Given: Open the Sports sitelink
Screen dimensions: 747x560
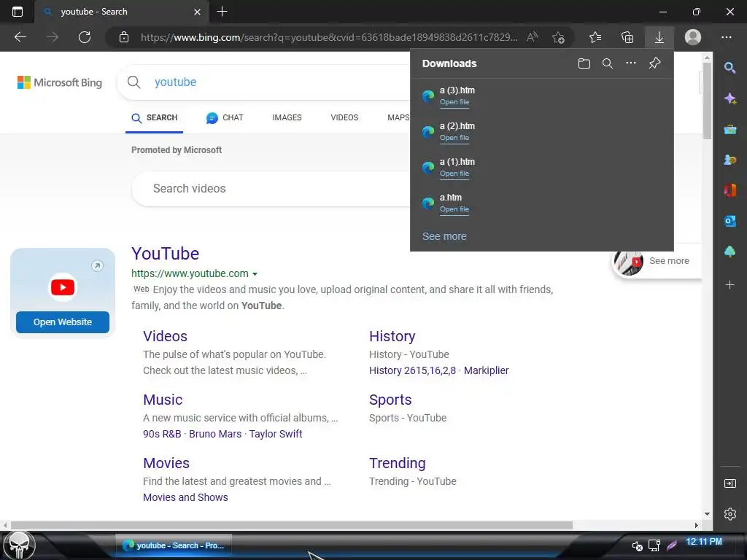Looking at the screenshot, I should tap(390, 400).
